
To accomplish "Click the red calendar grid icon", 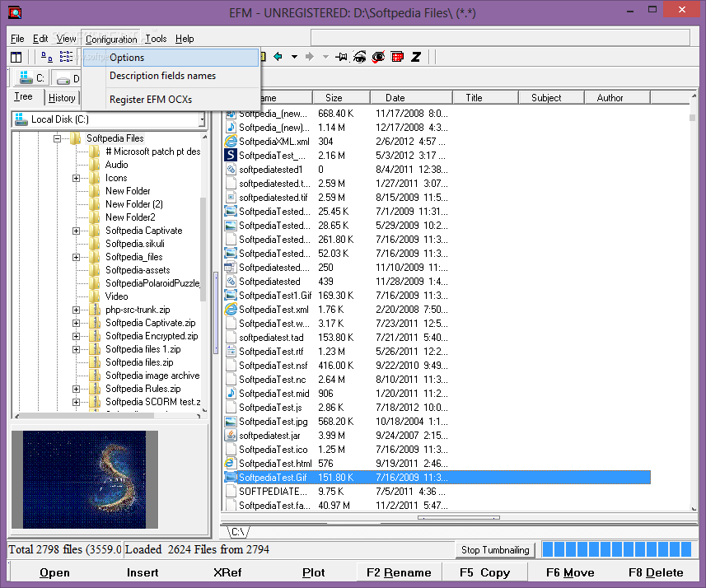I will pyautogui.click(x=398, y=57).
